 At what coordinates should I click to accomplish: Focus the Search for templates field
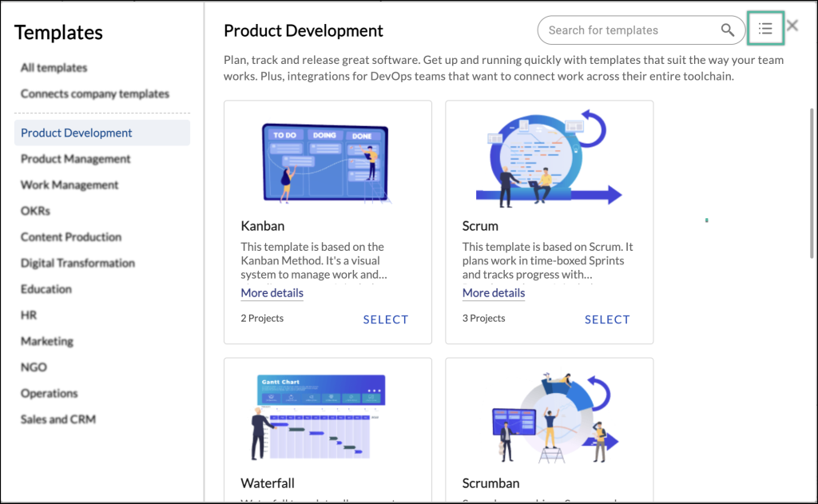(641, 30)
